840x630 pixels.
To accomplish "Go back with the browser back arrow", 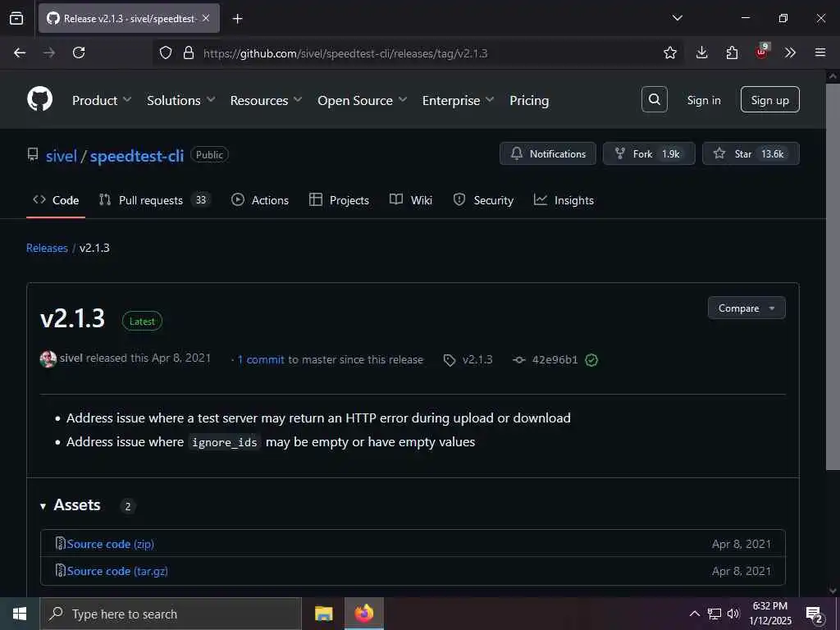I will pyautogui.click(x=20, y=52).
